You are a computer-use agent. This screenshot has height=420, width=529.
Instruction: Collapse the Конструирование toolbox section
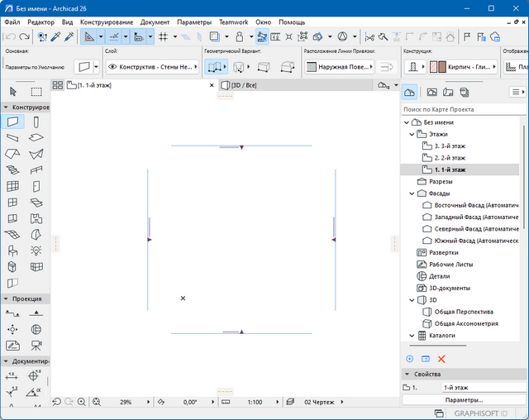pyautogui.click(x=6, y=107)
